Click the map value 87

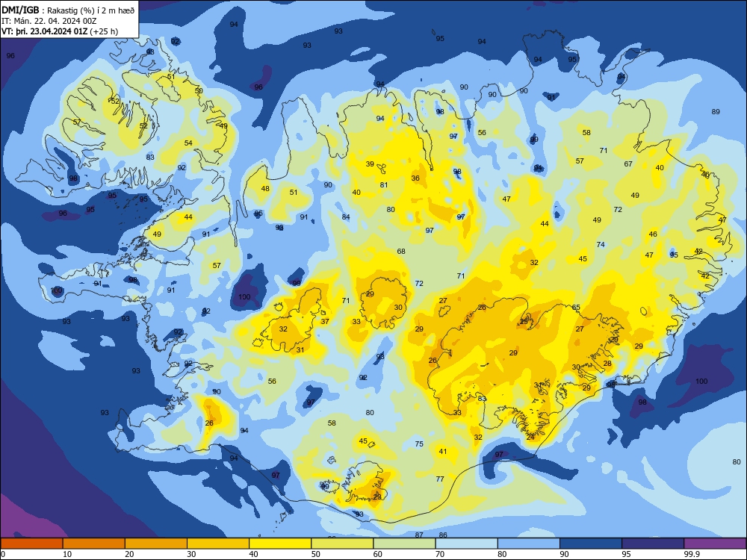click(x=419, y=535)
